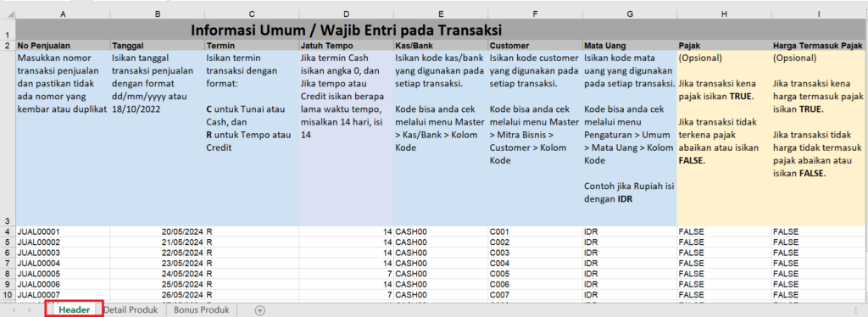Screen dimensions: 868x317
Task: Click the 'Kas/Bank' column label cell
Action: click(441, 46)
